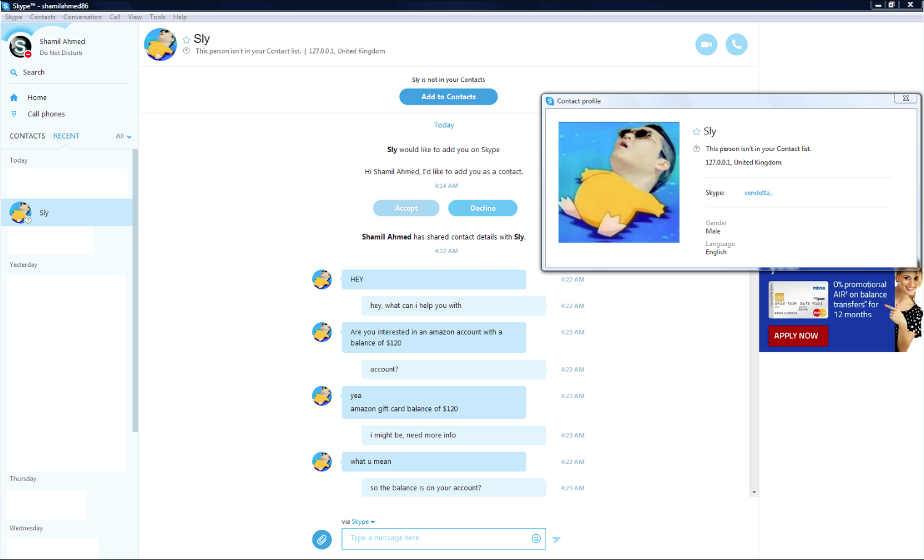924x560 pixels.
Task: Click the paperclip attach file button
Action: click(322, 540)
